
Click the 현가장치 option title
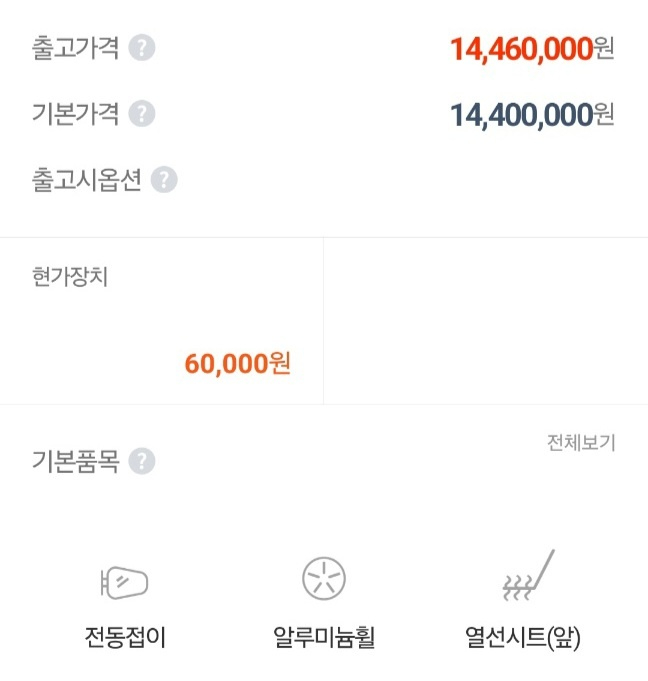point(70,277)
